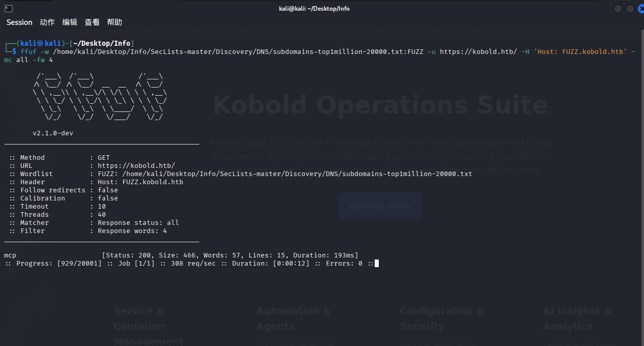
Task: Close the terminal with the blue X button
Action: [640, 9]
